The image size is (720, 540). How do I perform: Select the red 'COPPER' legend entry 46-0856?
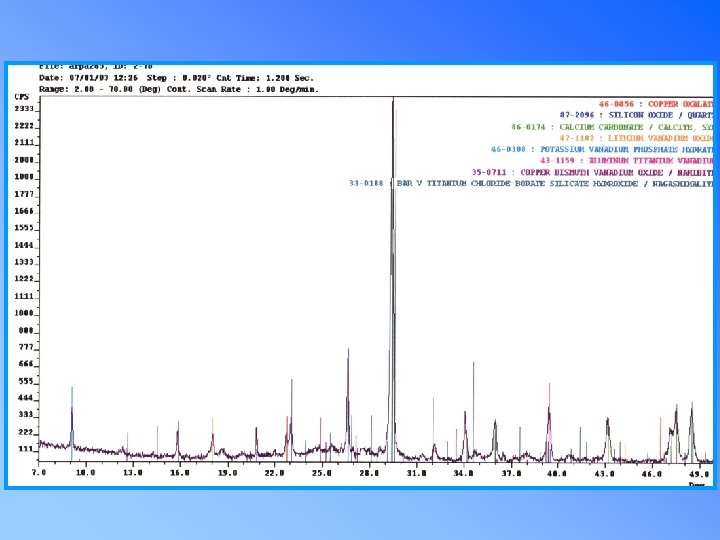(x=656, y=104)
